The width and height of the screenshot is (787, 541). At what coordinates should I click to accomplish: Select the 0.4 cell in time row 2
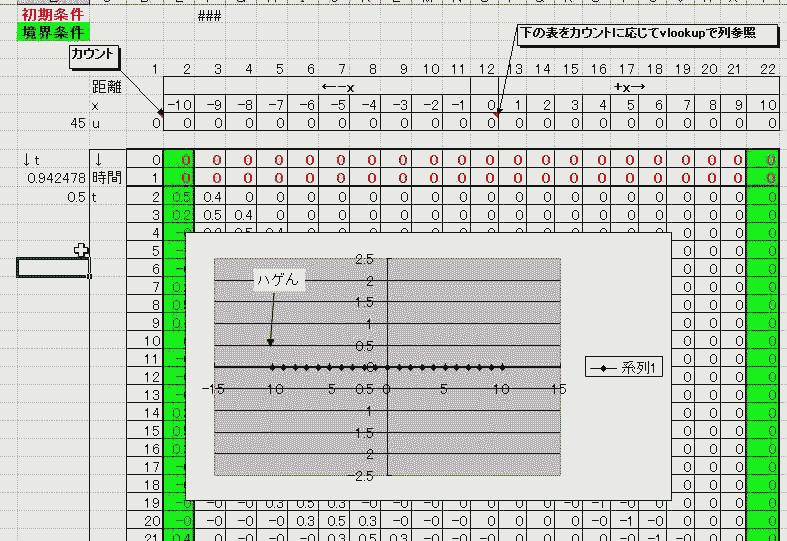[x=210, y=197]
